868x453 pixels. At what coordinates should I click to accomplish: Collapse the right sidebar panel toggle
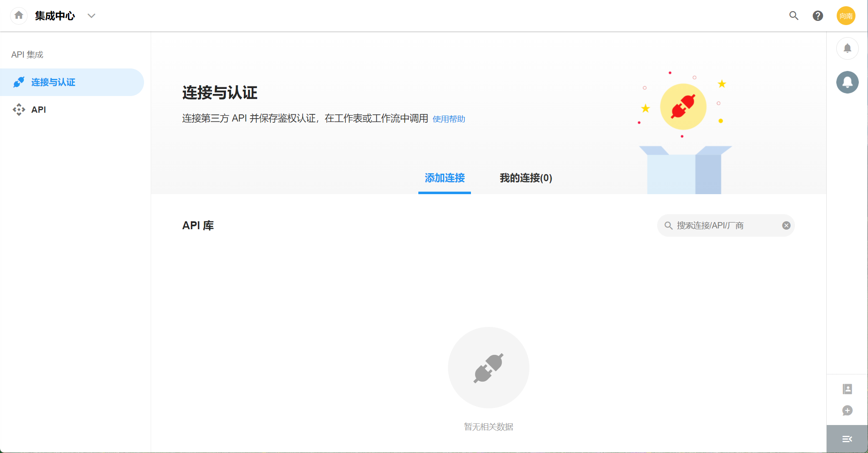(847, 439)
